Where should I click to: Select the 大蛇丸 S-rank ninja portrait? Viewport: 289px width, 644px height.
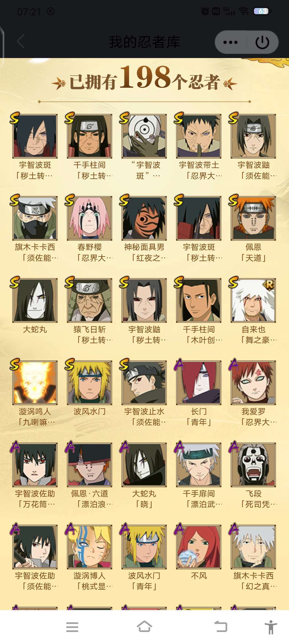(x=35, y=300)
